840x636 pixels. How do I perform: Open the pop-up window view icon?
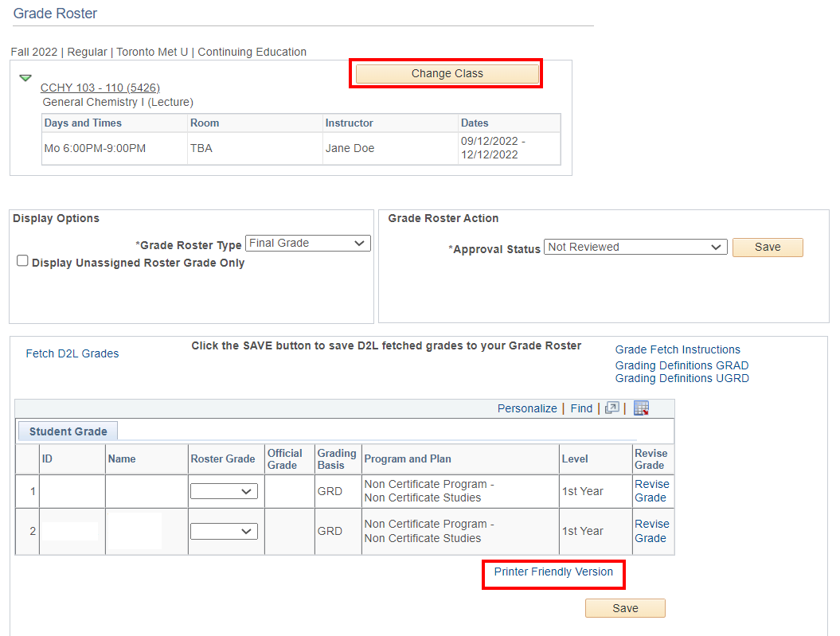[x=611, y=408]
